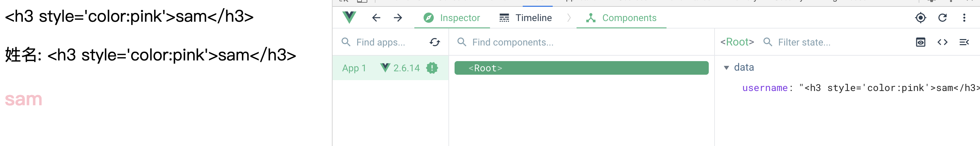980x146 pixels.
Task: Collapse the data section triangle
Action: coord(726,68)
